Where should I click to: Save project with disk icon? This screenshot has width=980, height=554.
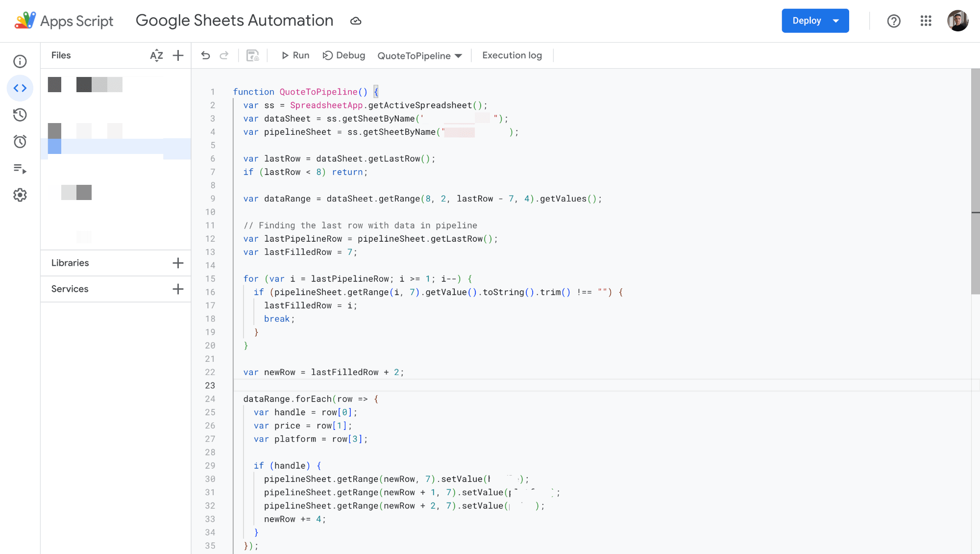click(253, 55)
